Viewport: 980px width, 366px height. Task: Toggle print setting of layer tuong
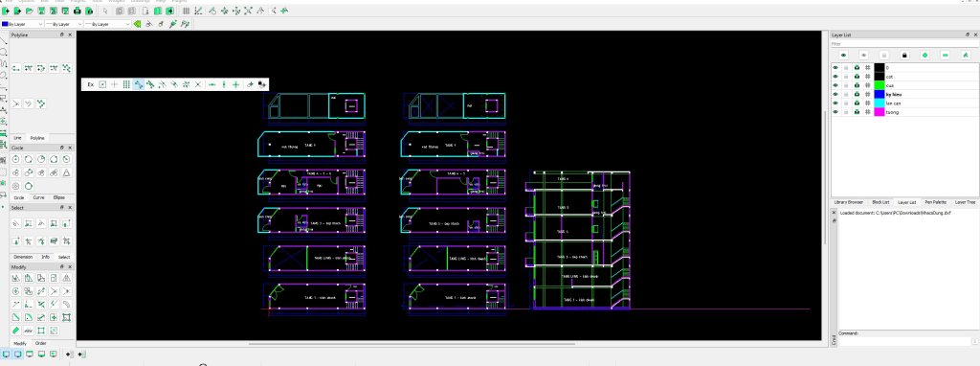point(857,112)
